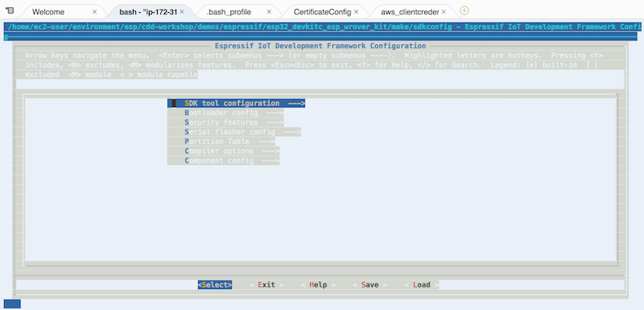The width and height of the screenshot is (644, 310).
Task: Add a new tab with plus icon
Action: click(x=464, y=10)
